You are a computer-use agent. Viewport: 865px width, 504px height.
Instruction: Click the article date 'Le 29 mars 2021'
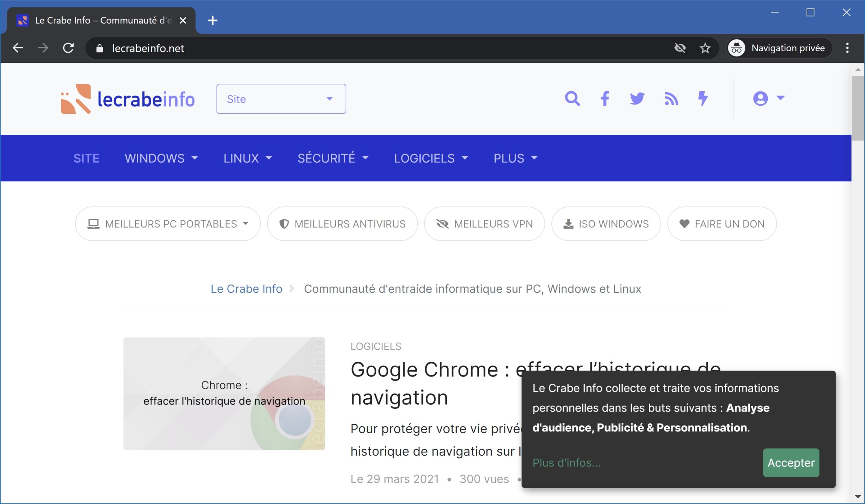pyautogui.click(x=395, y=479)
